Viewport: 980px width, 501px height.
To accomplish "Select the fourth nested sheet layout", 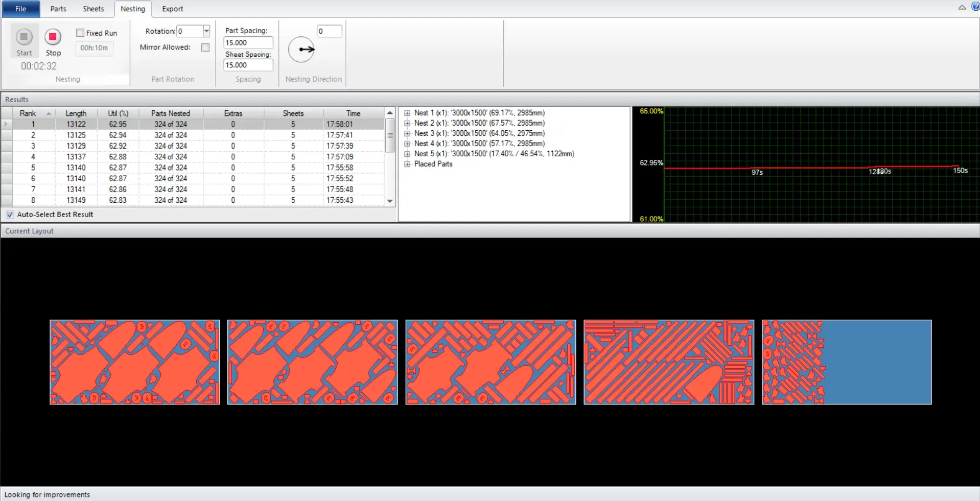I will [x=669, y=362].
